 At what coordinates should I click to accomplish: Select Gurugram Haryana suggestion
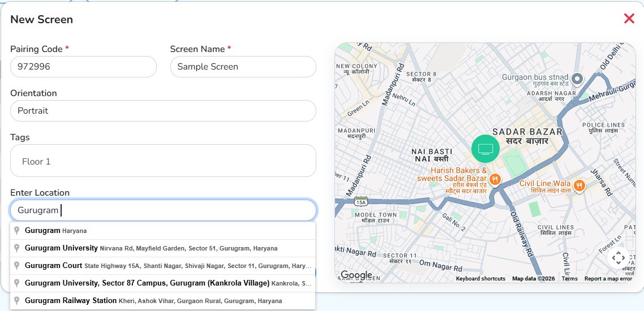coord(162,231)
